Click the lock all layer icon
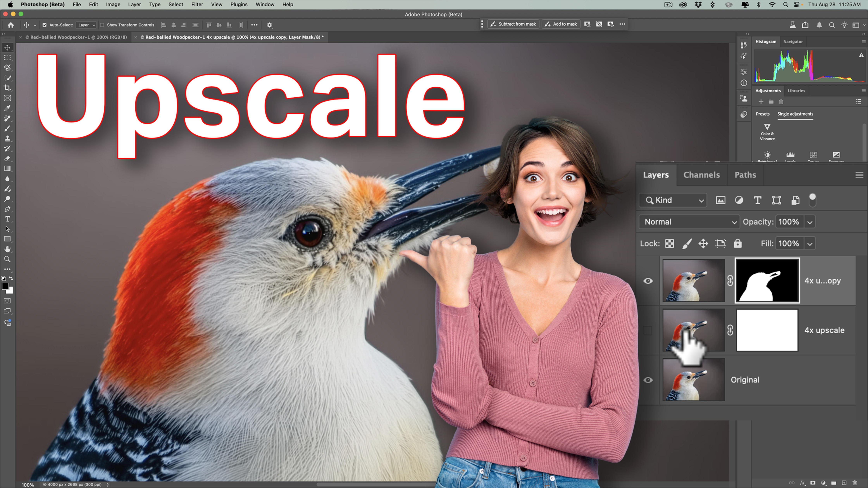868x488 pixels. tap(738, 243)
